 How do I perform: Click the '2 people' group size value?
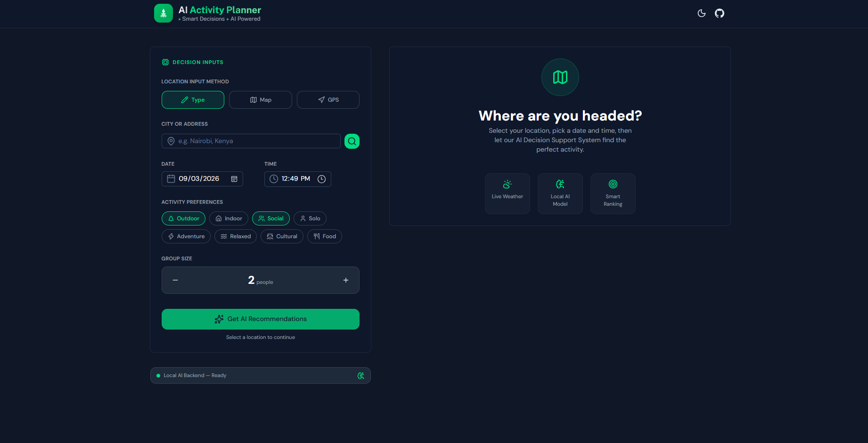tap(261, 281)
